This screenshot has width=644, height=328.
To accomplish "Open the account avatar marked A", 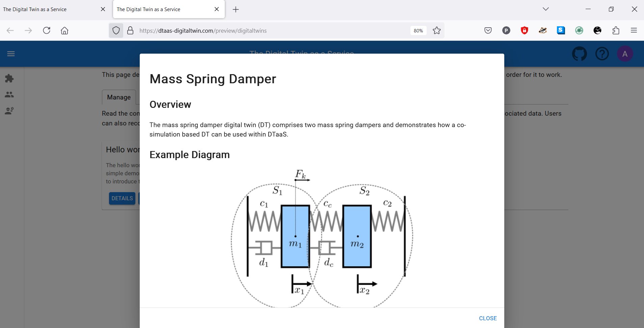I will (x=624, y=54).
